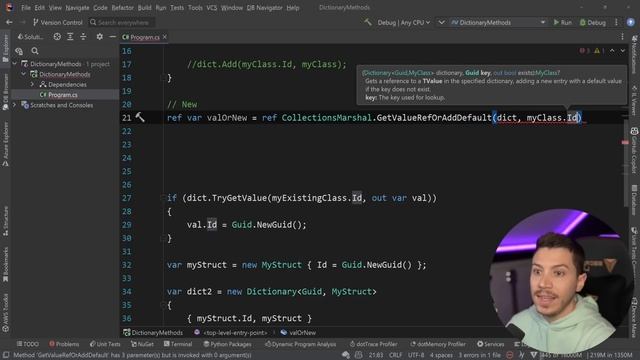The image size is (640, 360).
Task: Build solution with the hammer icon
Action: [x=368, y=22]
